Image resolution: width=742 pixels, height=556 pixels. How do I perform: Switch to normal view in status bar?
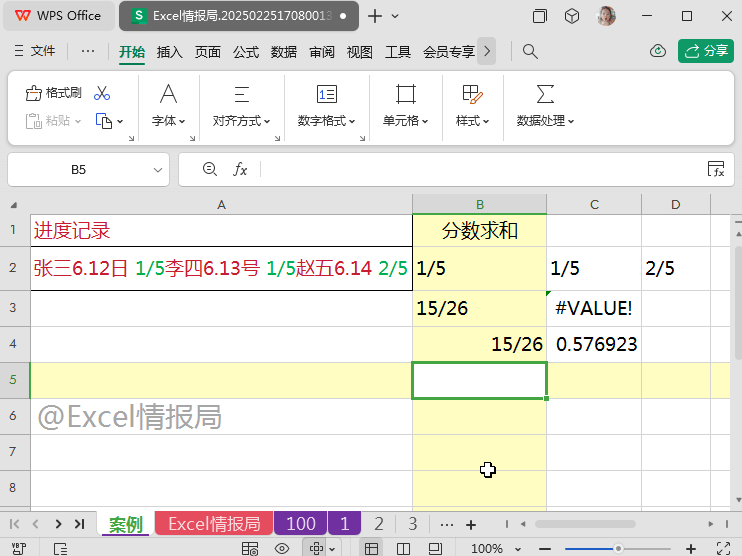pyautogui.click(x=371, y=548)
